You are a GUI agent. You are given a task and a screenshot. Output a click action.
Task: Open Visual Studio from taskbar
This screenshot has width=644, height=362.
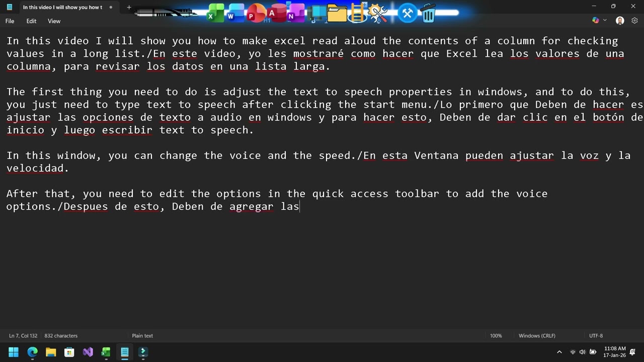(88, 352)
